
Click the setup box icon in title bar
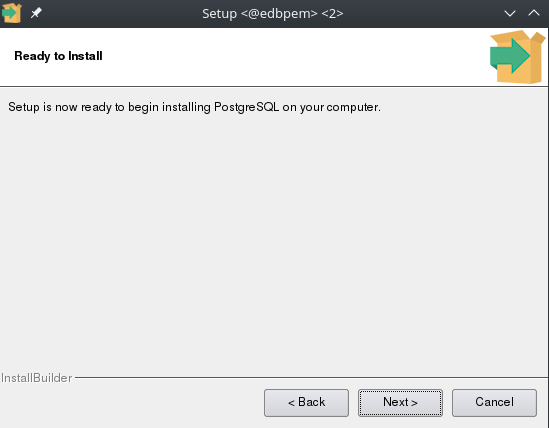[x=12, y=13]
